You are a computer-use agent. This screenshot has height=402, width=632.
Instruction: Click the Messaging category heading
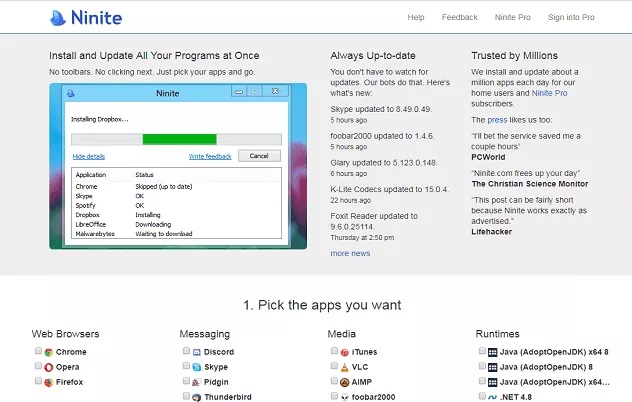click(x=204, y=334)
